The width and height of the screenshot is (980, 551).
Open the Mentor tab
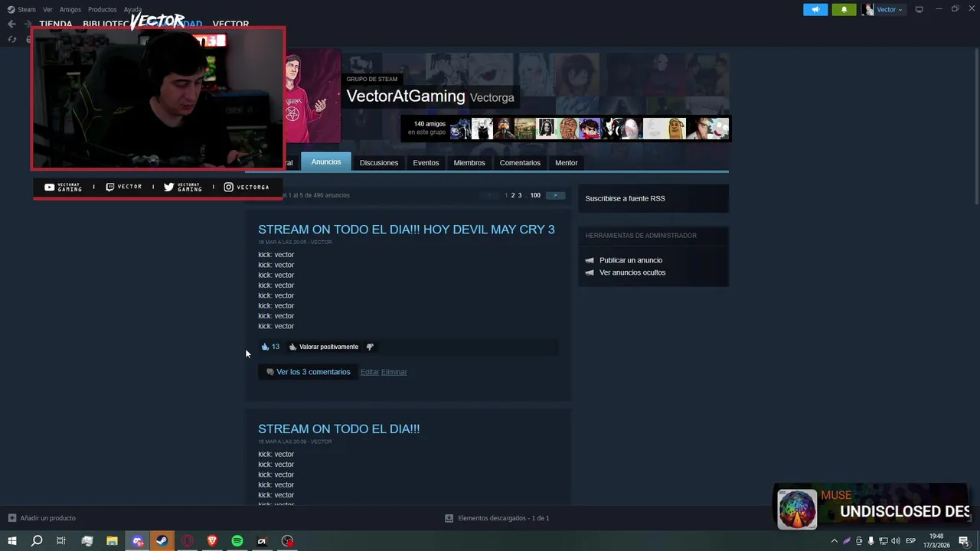point(566,162)
